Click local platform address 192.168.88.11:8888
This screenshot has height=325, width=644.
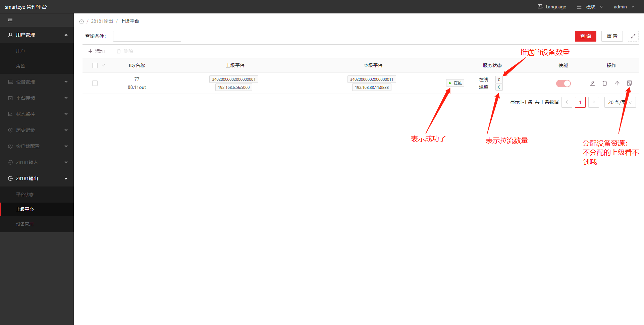(x=372, y=87)
